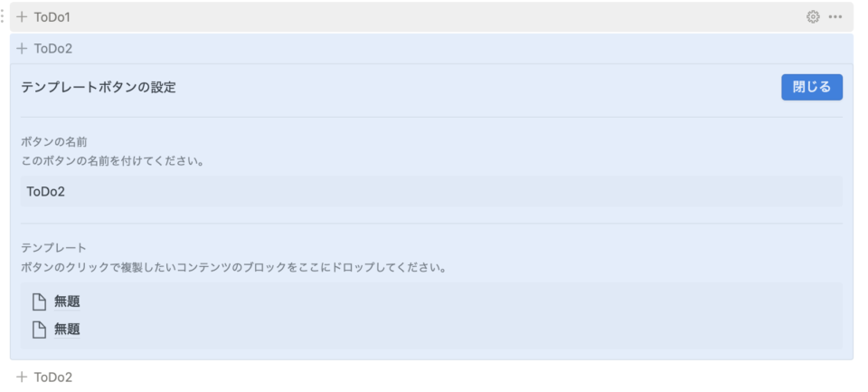Click the page icon of first 無題 entry
The image size is (868, 392).
(39, 302)
